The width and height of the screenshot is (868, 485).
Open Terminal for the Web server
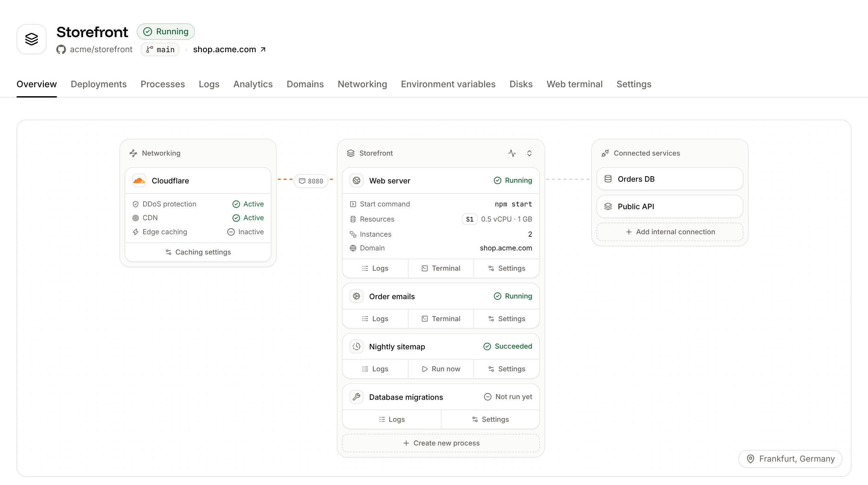(x=441, y=268)
